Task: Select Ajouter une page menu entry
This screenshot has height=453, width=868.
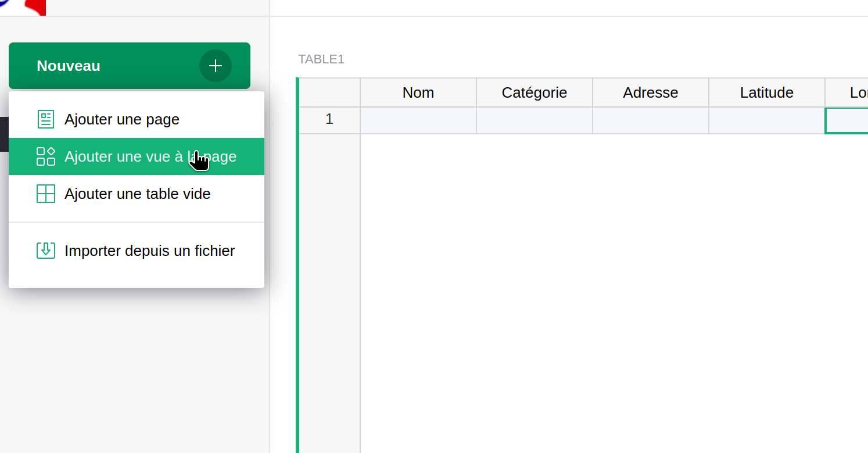Action: [x=137, y=119]
